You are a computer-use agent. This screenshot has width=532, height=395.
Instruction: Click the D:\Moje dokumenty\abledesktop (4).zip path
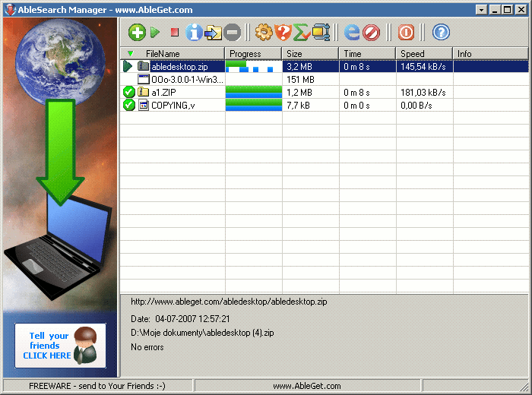click(x=202, y=333)
